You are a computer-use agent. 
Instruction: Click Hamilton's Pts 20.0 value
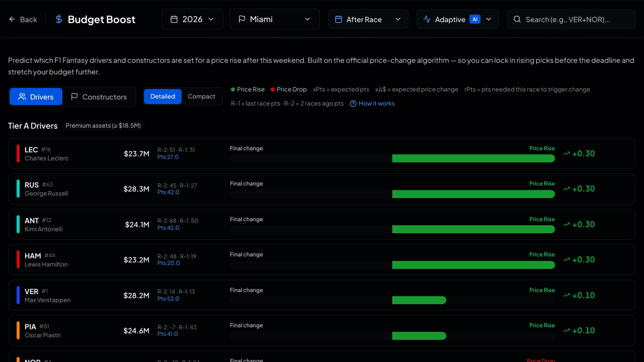pyautogui.click(x=169, y=263)
